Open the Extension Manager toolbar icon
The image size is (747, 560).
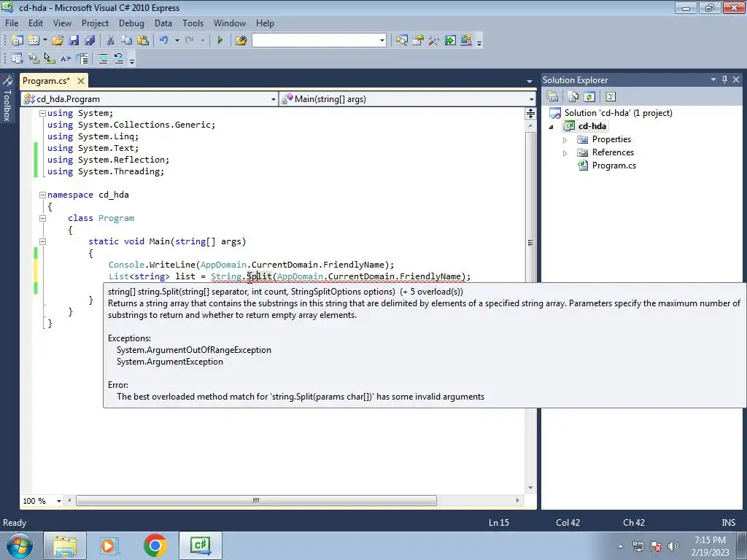(466, 41)
